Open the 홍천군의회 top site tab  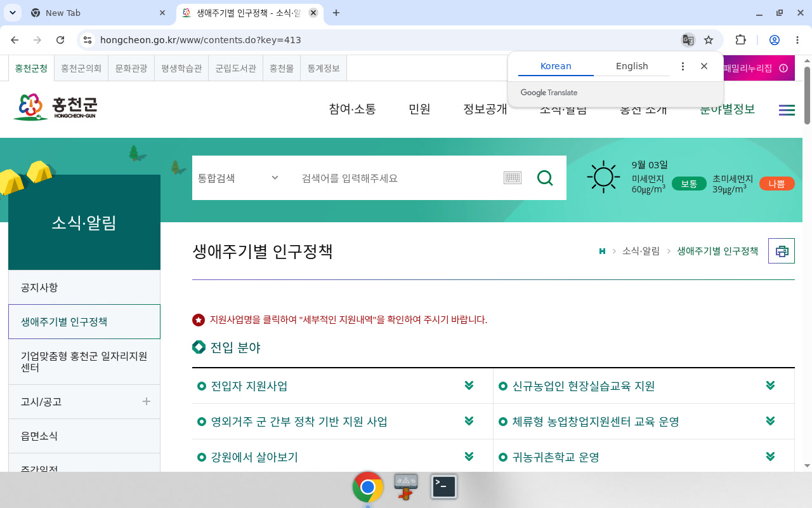coord(81,69)
